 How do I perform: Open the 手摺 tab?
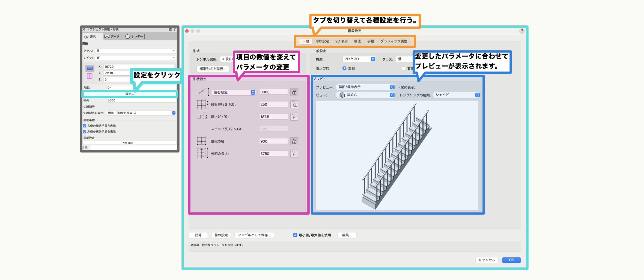(370, 41)
